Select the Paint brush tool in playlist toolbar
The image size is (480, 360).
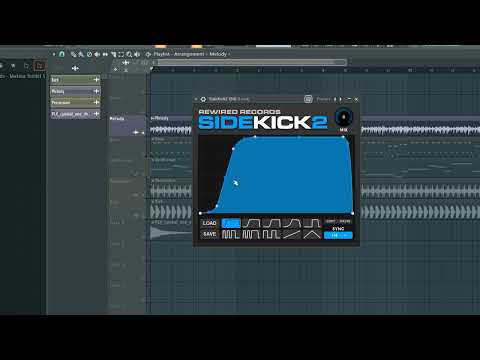[81, 54]
